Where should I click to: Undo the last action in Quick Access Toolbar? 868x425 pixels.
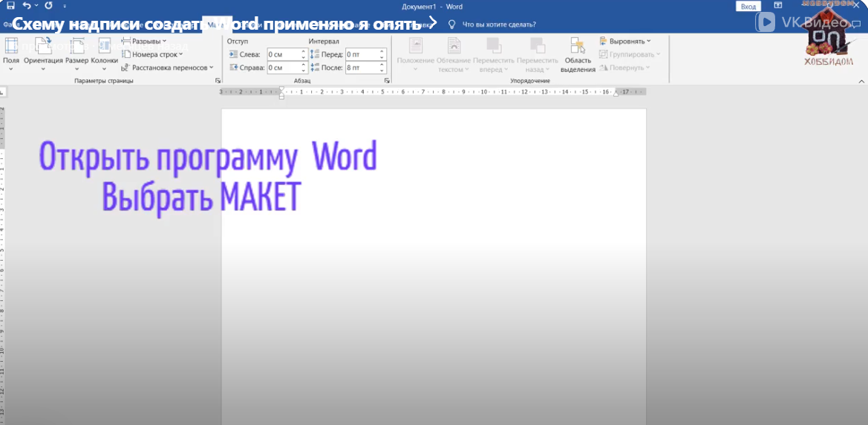coord(27,6)
